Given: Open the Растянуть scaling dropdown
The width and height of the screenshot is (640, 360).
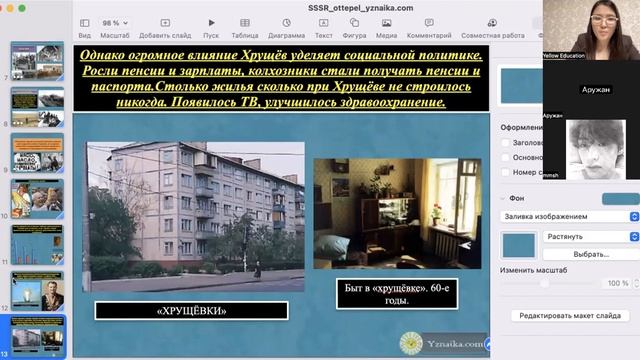Looking at the screenshot, I should click(x=591, y=236).
